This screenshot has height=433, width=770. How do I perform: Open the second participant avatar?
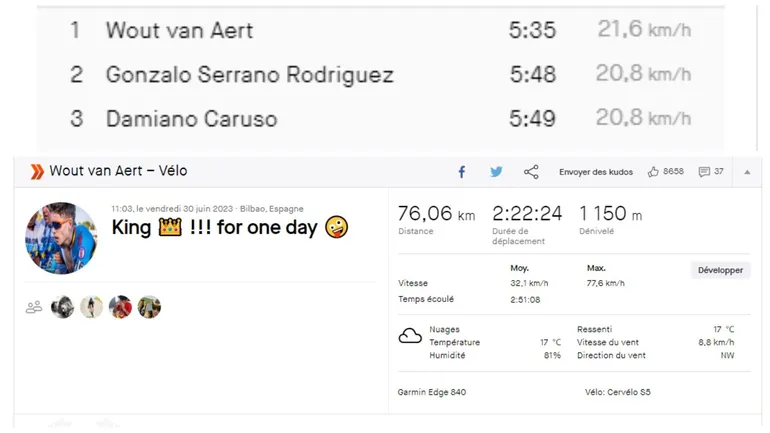point(92,307)
